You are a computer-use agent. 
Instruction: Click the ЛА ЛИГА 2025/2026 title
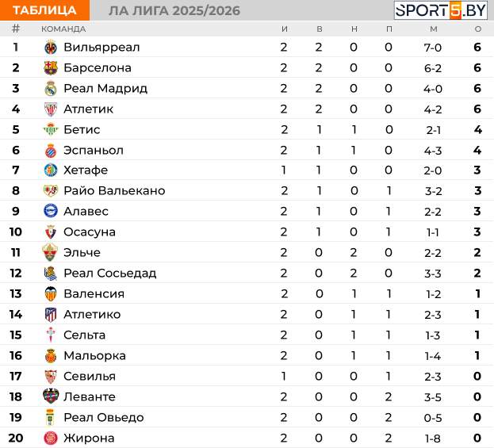click(x=174, y=11)
